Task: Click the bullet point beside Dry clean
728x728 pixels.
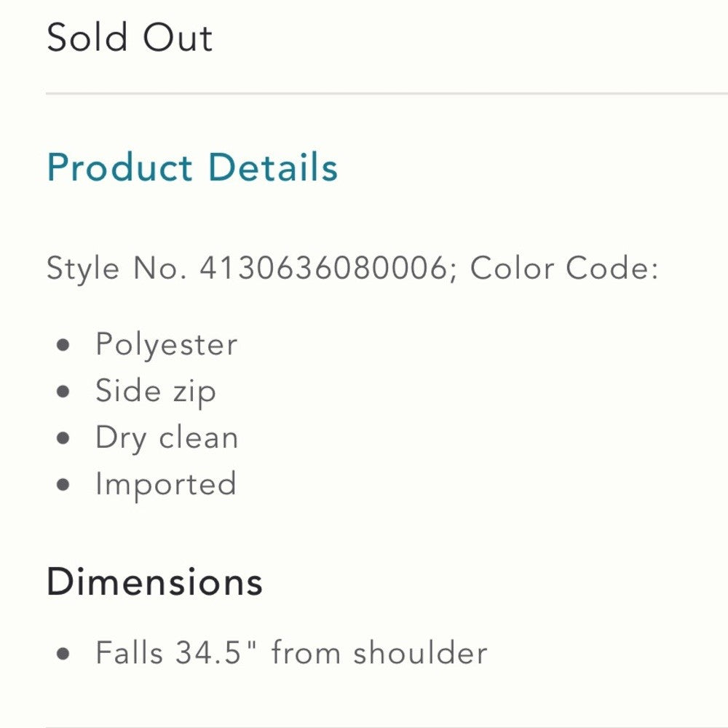Action: 64,438
